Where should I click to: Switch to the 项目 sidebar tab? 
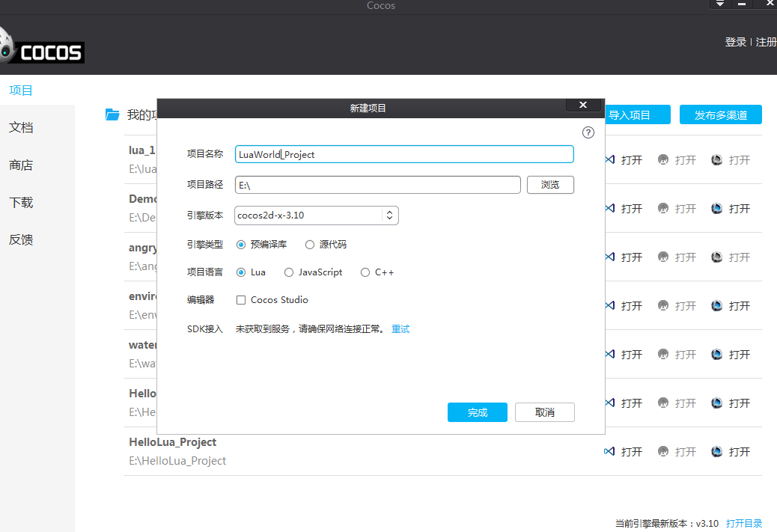pos(21,90)
